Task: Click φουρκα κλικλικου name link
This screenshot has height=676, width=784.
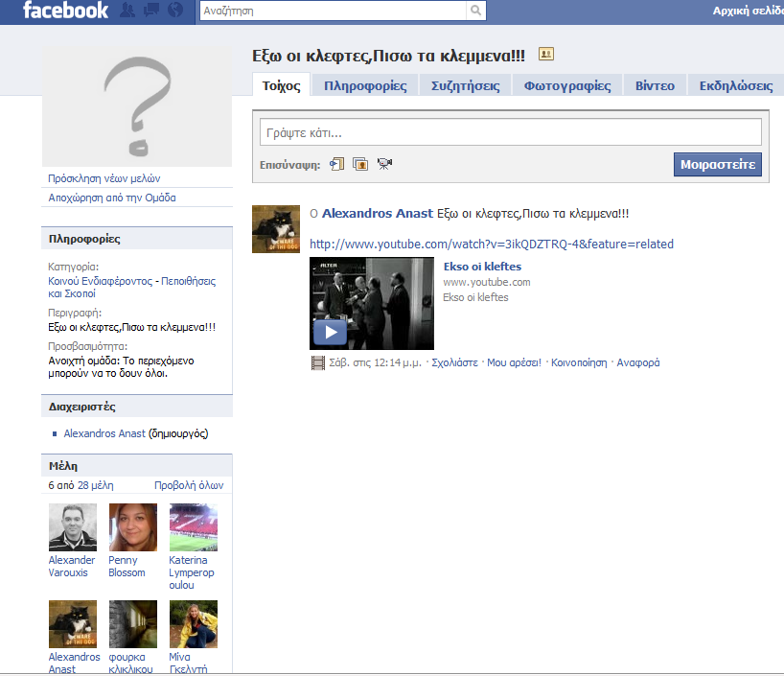Action: pos(130,664)
